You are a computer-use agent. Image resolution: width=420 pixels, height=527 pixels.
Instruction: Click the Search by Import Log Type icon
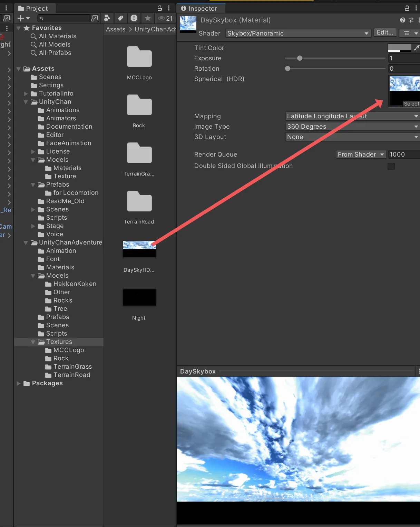[134, 18]
